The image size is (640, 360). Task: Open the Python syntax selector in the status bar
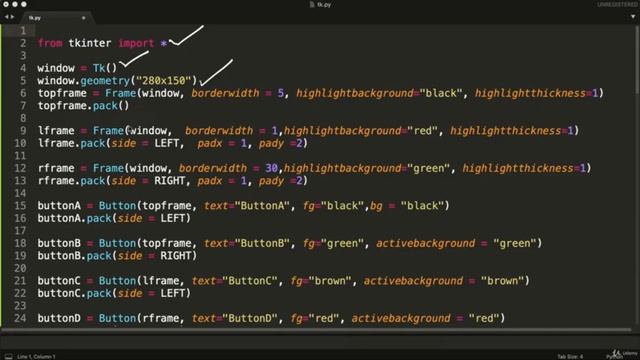(x=613, y=357)
